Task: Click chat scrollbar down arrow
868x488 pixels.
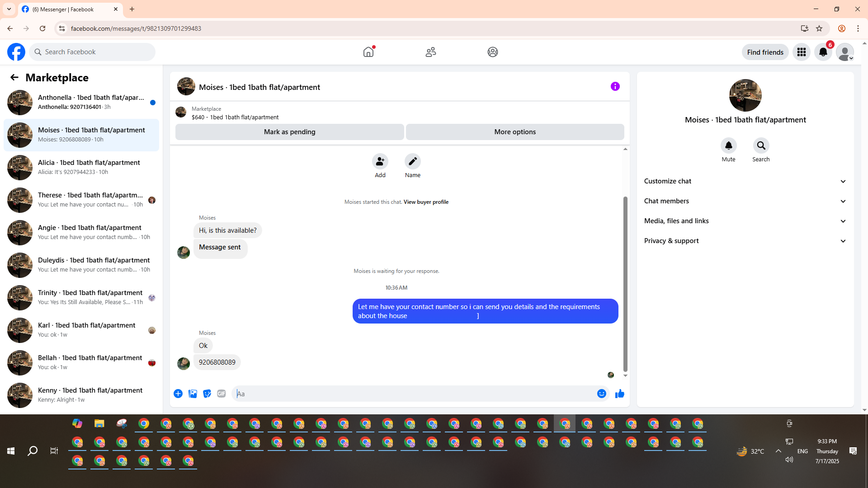Action: [x=625, y=375]
